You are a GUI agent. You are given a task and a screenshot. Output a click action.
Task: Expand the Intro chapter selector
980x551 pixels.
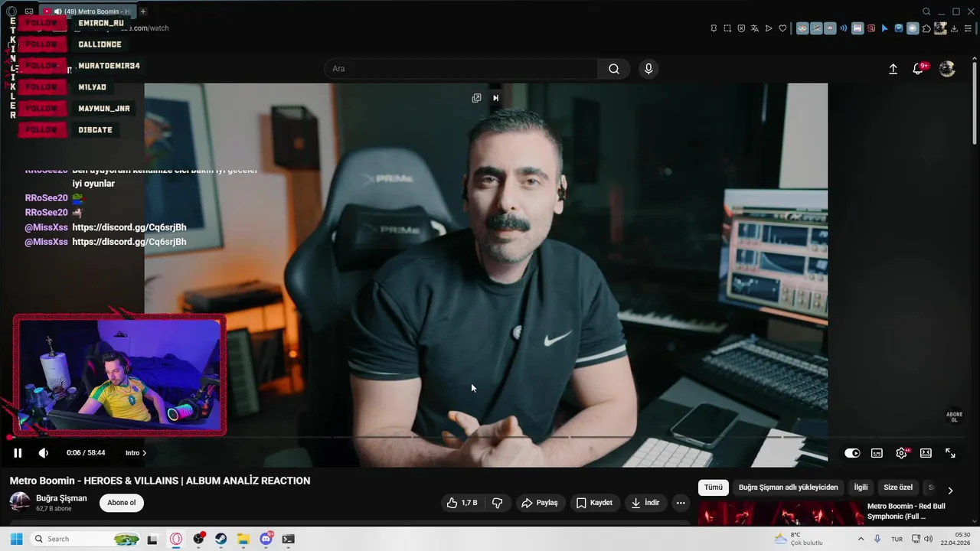(x=136, y=453)
